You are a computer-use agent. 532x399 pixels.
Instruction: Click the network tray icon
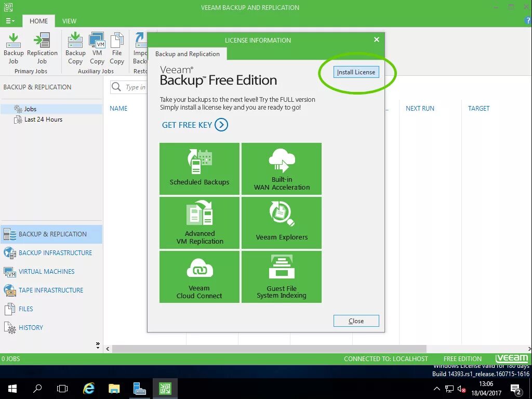(x=449, y=389)
